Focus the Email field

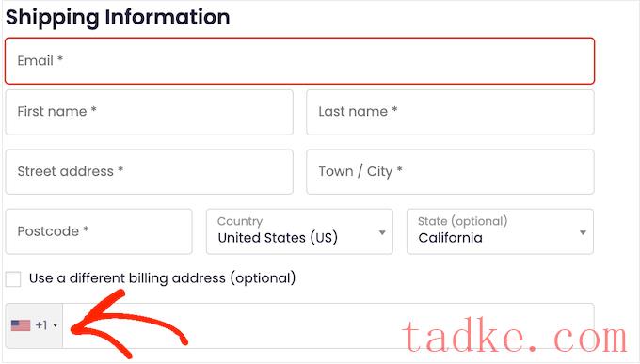point(299,61)
